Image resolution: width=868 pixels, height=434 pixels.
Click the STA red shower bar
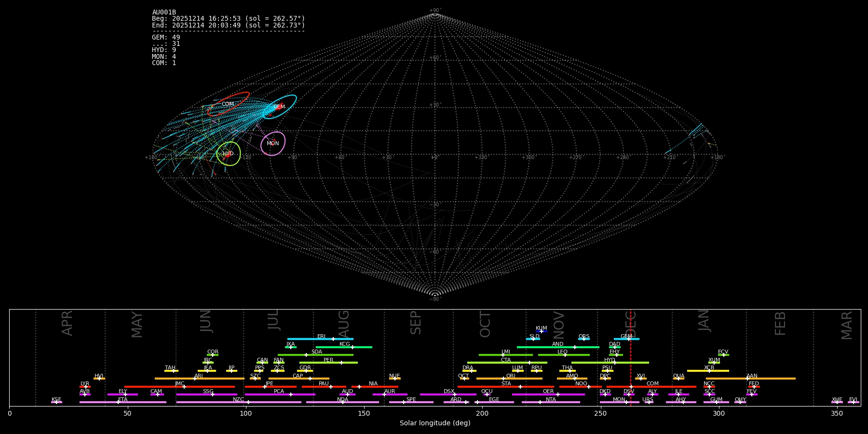[x=506, y=386]
